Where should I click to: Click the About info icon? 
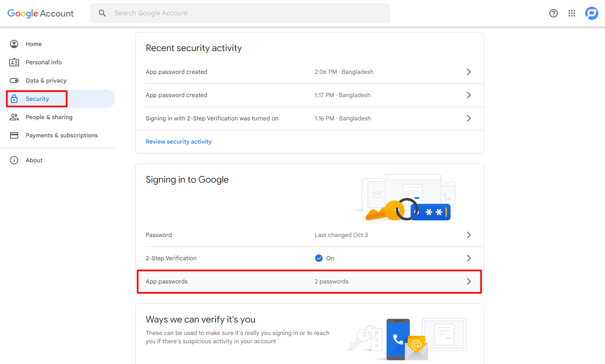(14, 160)
